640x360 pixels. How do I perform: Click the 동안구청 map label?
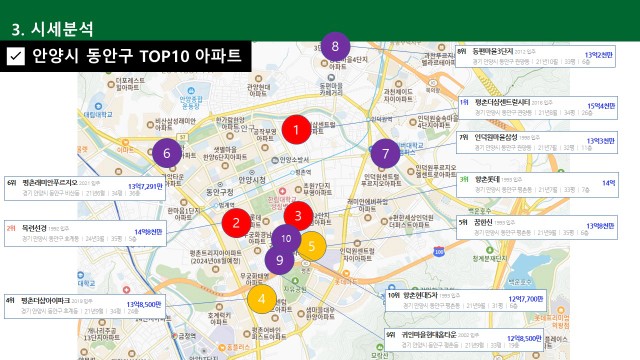click(x=220, y=192)
